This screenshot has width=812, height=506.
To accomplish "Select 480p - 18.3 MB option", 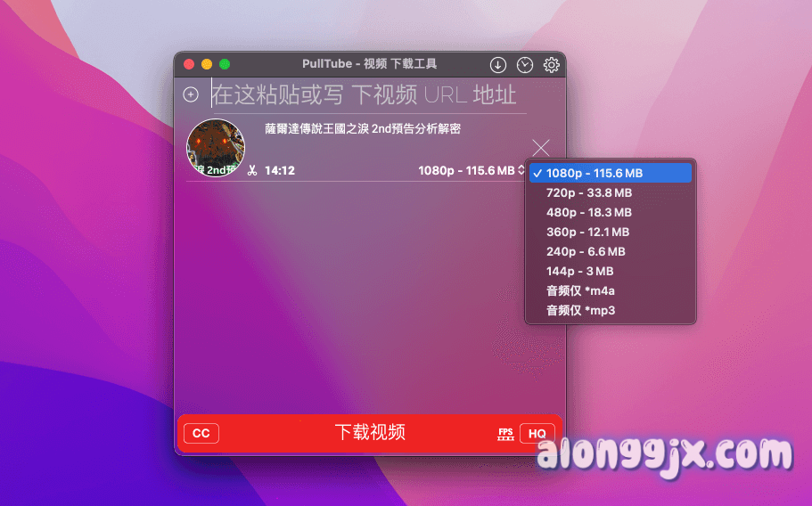I will coord(611,212).
